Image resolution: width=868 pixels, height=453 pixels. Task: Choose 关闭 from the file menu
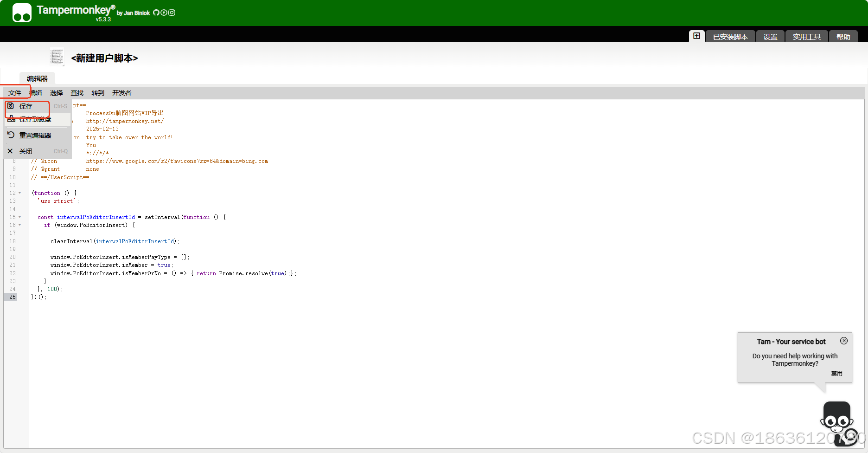(x=38, y=151)
